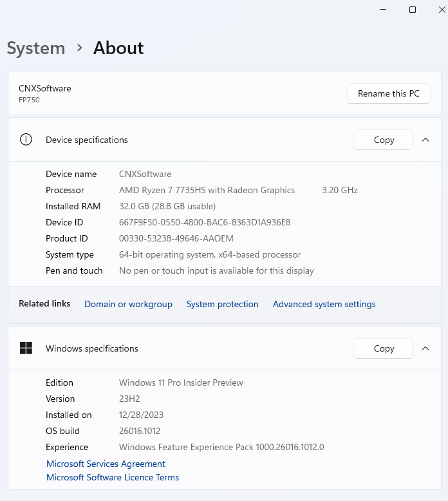
Task: Copy the Windows specifications
Action: tap(384, 348)
